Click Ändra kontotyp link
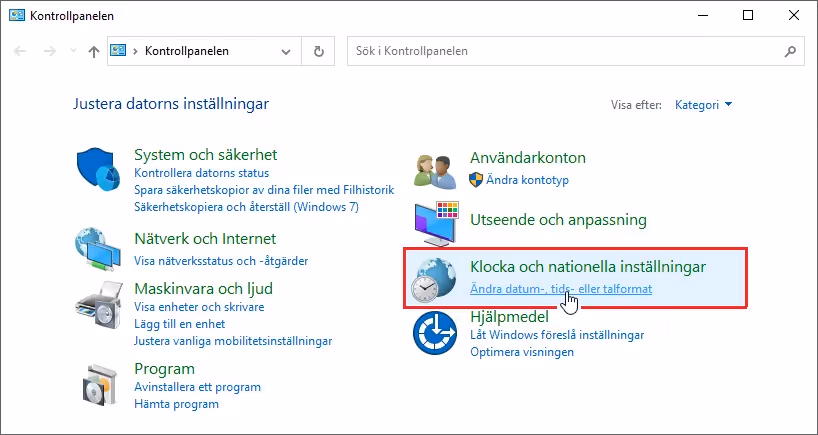818x435 pixels. click(527, 180)
